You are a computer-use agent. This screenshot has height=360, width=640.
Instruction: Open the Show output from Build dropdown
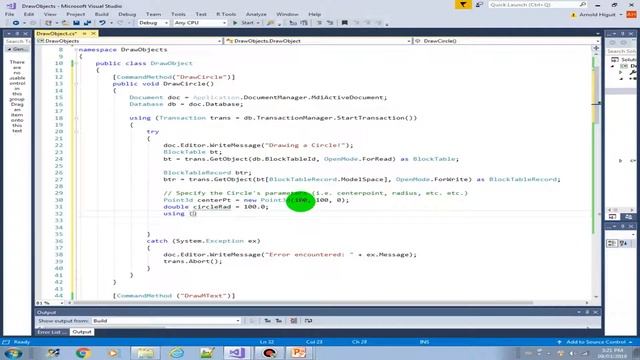[x=166, y=321]
